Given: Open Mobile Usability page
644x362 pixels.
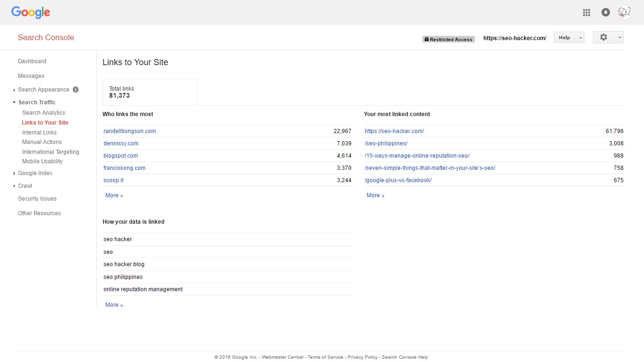Looking at the screenshot, I should pos(43,161).
